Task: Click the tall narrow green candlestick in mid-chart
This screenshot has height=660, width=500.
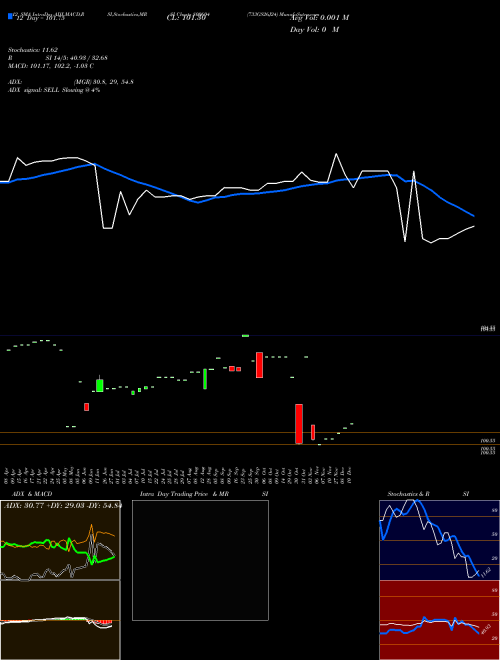Action: [x=205, y=379]
